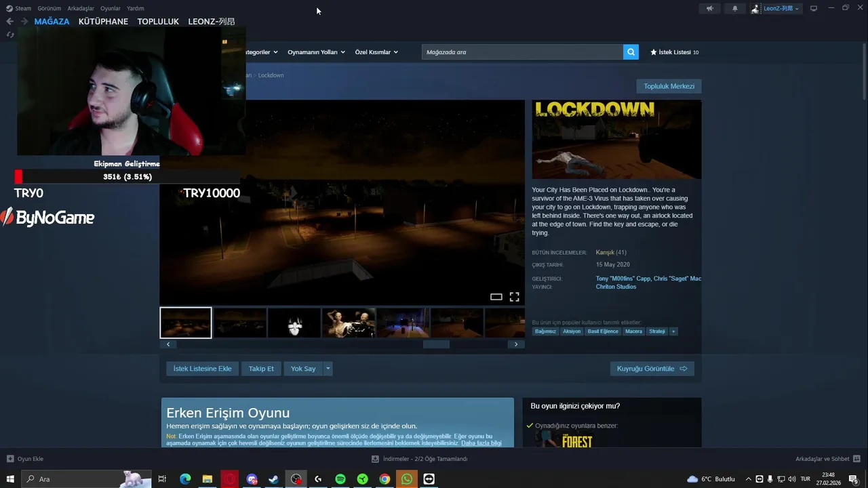Click the screenshot strip scrollbar handle

pyautogui.click(x=436, y=344)
